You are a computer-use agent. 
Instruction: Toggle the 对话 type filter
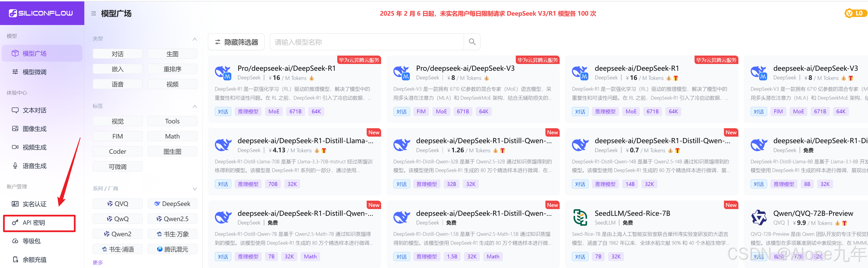(117, 54)
